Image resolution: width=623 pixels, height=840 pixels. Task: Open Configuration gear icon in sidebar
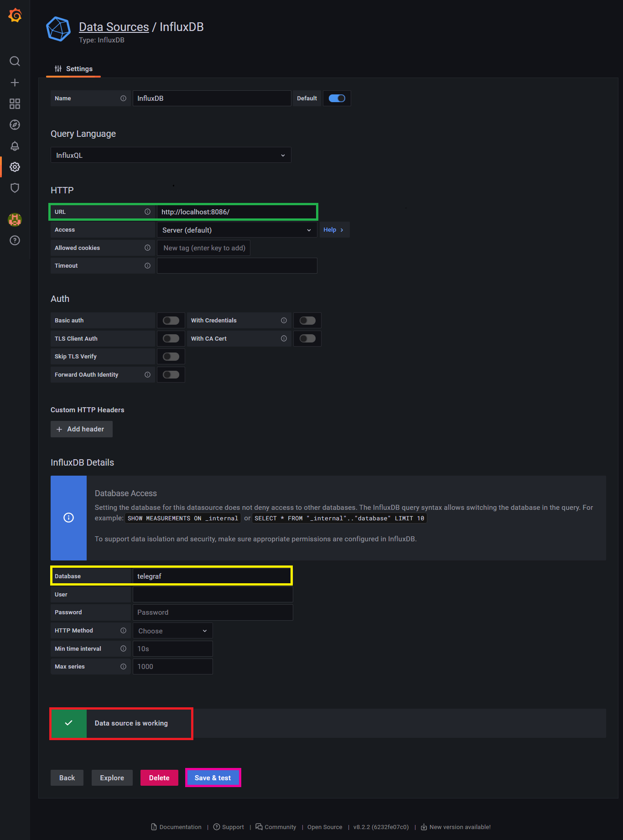click(x=15, y=167)
